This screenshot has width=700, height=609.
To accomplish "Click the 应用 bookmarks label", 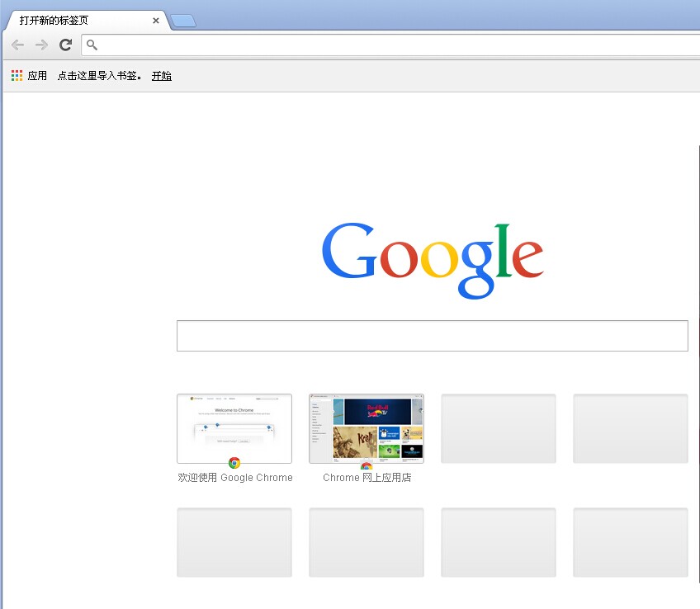I will 37,75.
